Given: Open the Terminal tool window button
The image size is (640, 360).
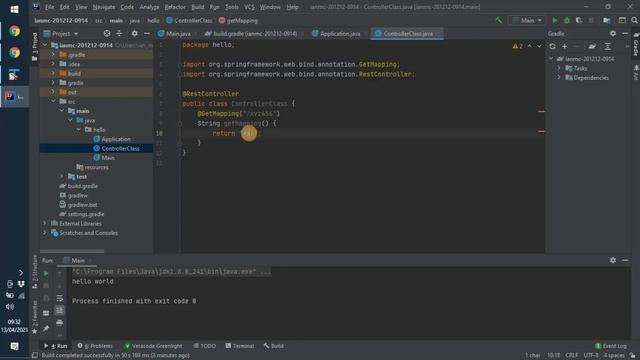Looking at the screenshot, I should [x=240, y=346].
